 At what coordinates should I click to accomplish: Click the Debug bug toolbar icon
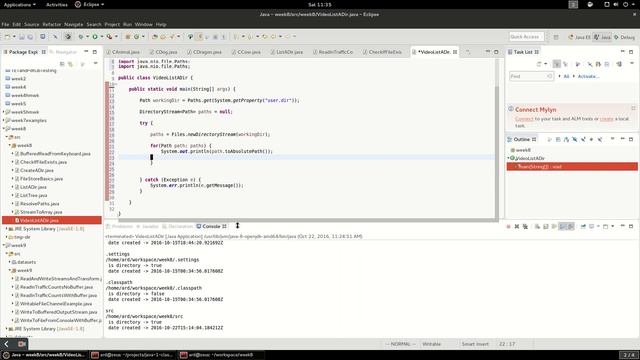(x=81, y=37)
